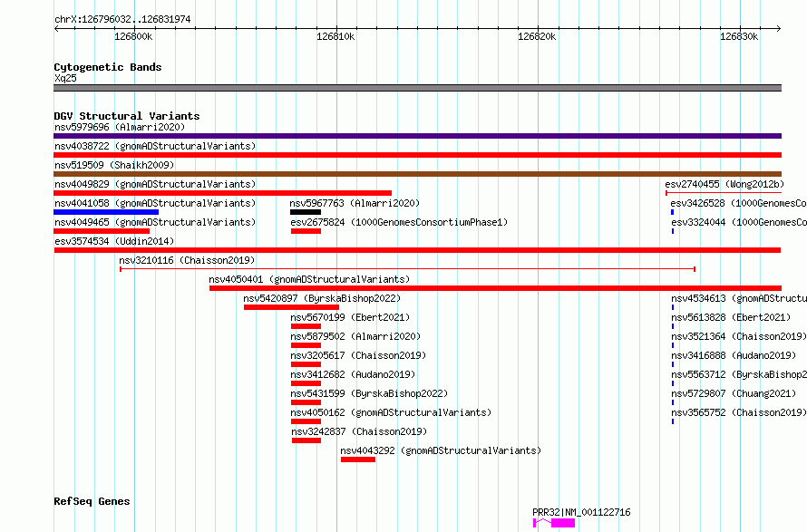807x532 pixels.
Task: Click the magenta PRR32 gene exon block
Action: 563,523
